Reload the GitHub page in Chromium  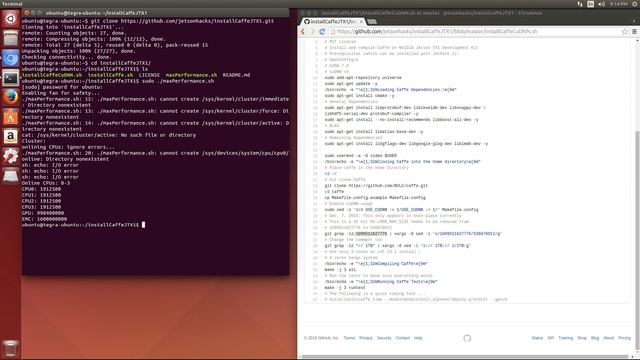coord(322,31)
